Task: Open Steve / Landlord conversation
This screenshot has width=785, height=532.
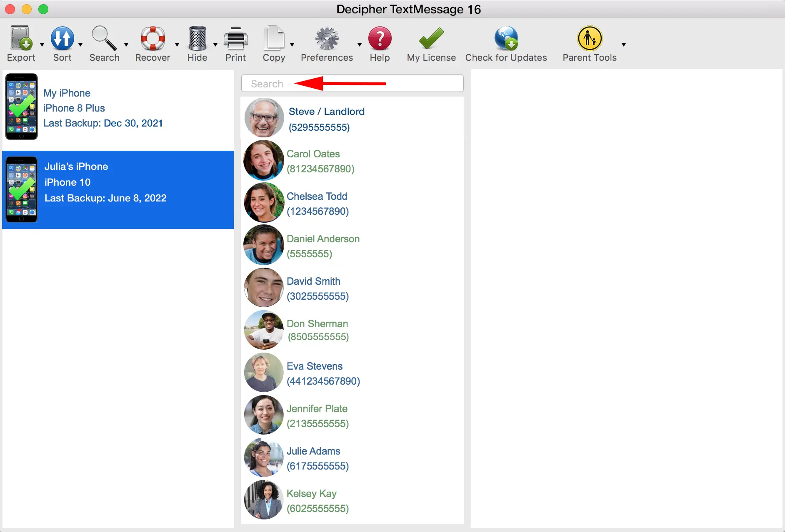Action: pos(326,119)
